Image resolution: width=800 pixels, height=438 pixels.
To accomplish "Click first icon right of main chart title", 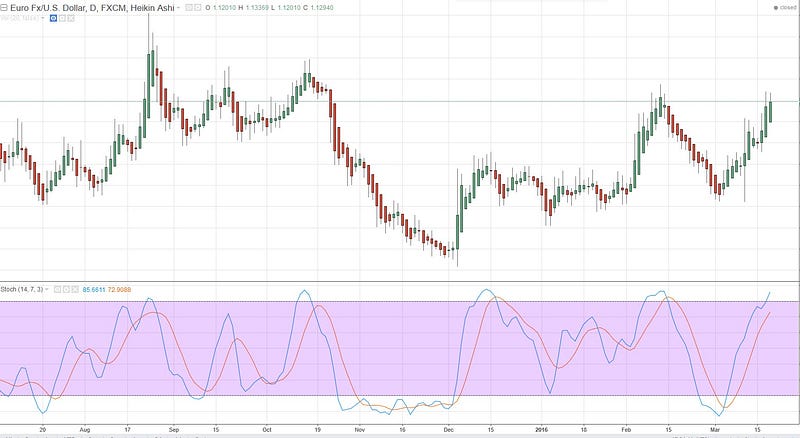I will [x=189, y=8].
